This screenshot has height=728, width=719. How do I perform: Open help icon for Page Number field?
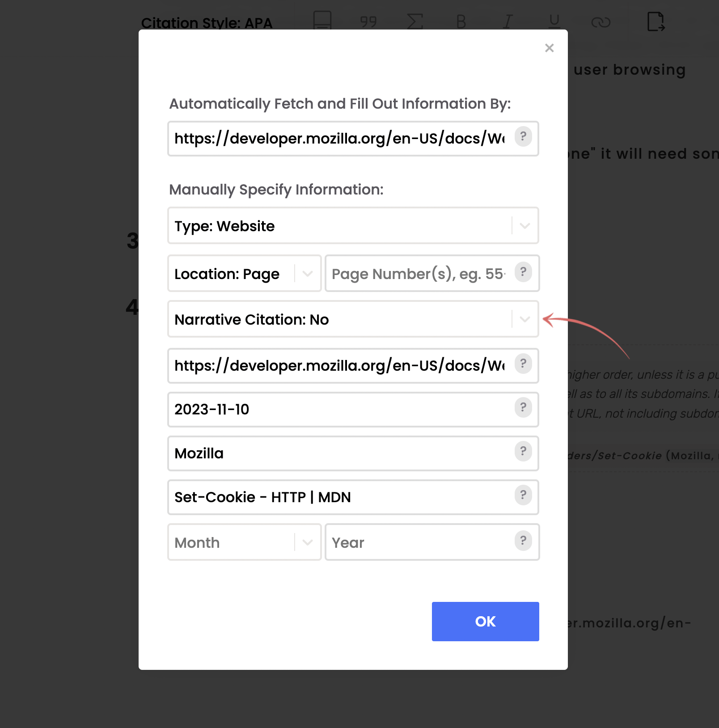(x=523, y=272)
